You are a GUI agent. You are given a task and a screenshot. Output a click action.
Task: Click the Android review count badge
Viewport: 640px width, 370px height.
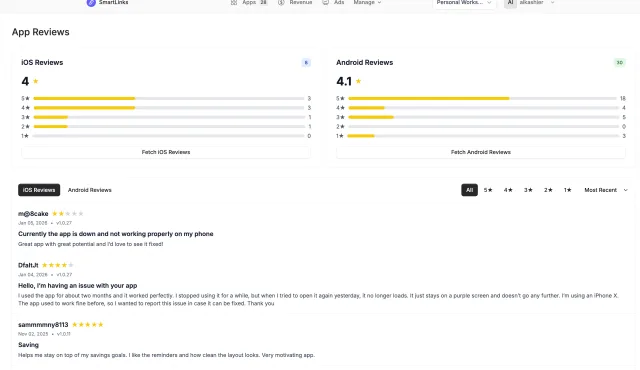pos(620,62)
